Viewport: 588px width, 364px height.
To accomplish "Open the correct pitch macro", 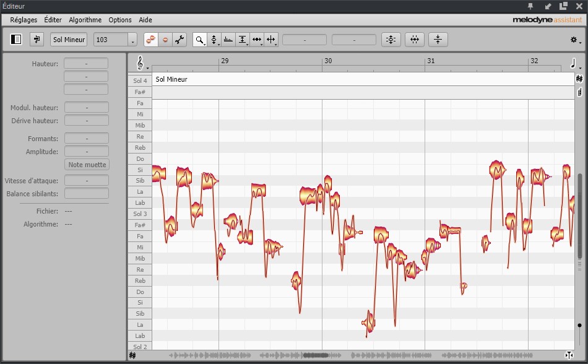I will tap(391, 40).
